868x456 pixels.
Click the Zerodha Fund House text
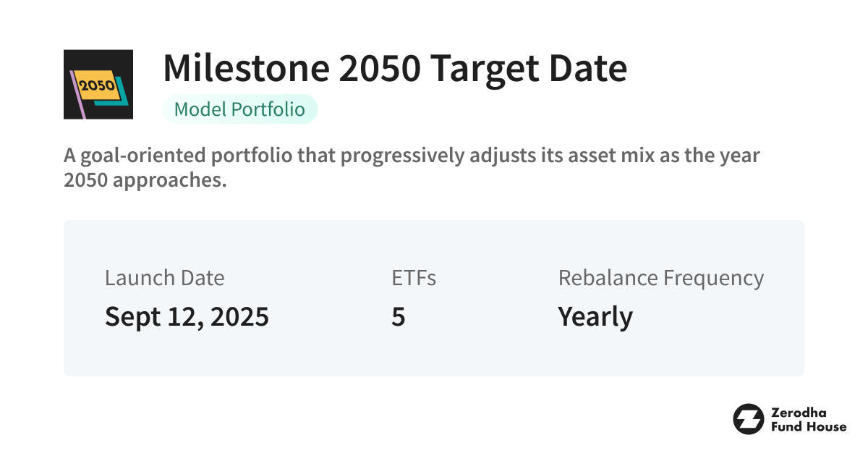point(809,419)
